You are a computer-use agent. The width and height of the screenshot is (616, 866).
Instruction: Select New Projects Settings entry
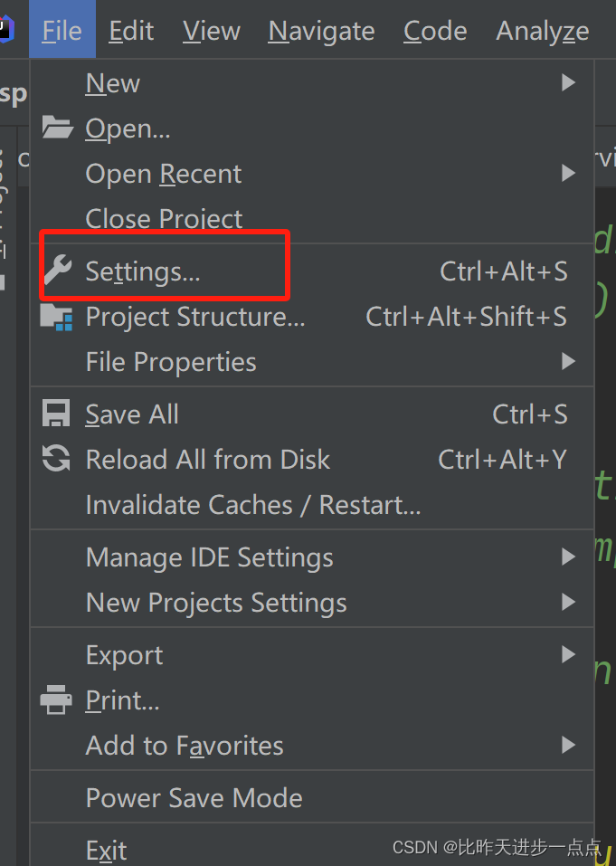click(x=215, y=602)
